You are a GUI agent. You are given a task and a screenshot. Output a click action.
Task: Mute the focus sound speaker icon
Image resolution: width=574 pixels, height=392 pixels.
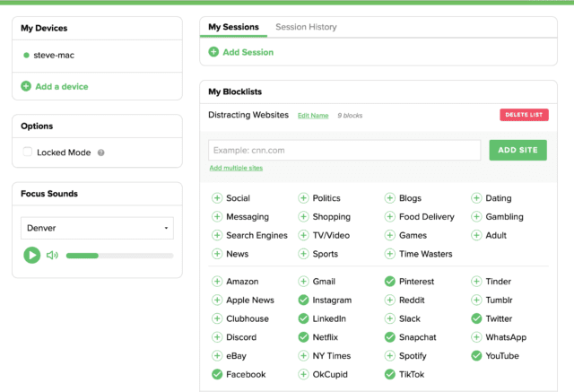pyautogui.click(x=52, y=255)
